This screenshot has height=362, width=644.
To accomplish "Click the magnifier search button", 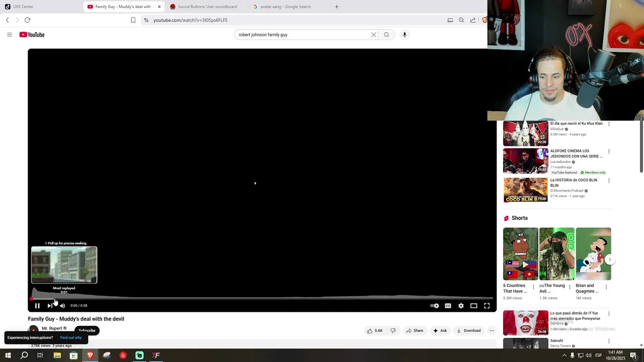I will click(x=386, y=35).
